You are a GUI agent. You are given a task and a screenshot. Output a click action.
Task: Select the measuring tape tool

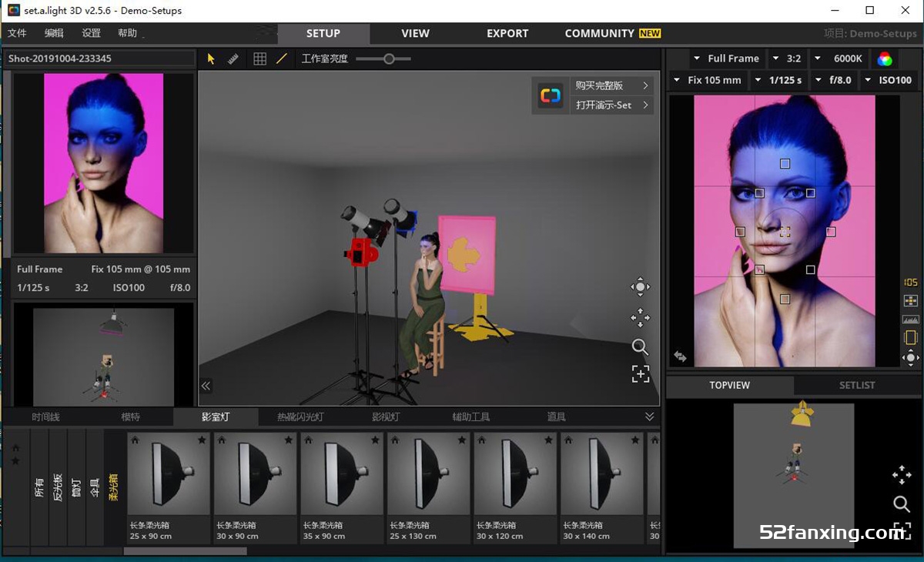coord(233,59)
